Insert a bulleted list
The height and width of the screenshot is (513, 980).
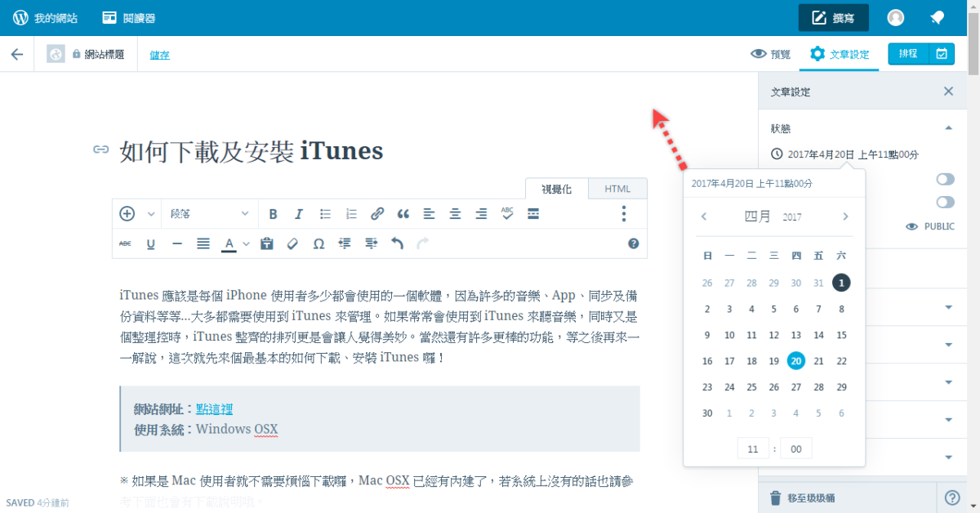pyautogui.click(x=325, y=214)
